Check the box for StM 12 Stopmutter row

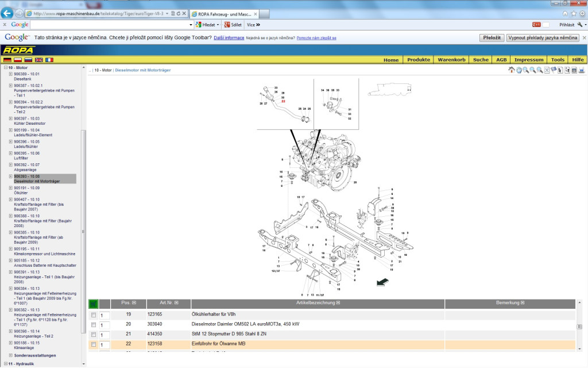click(x=94, y=335)
